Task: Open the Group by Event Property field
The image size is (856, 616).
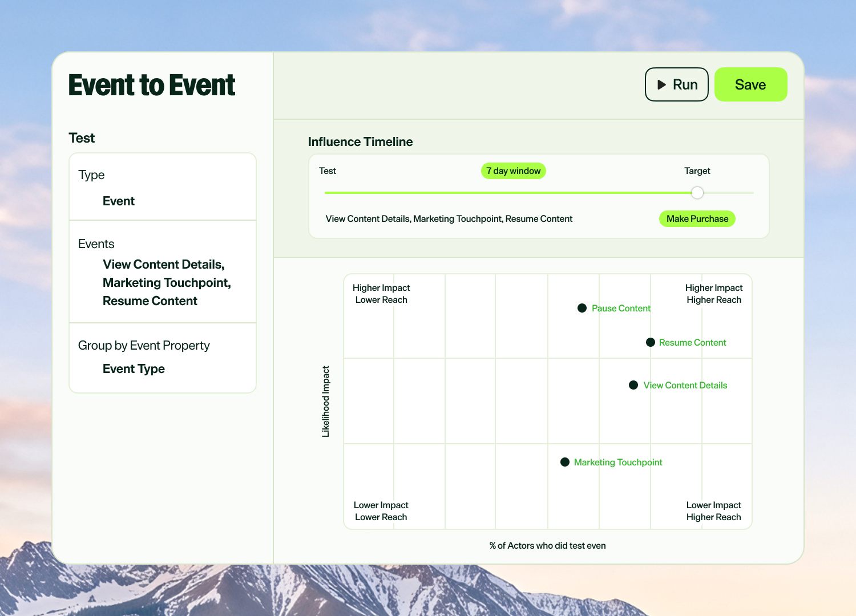Action: coord(163,358)
